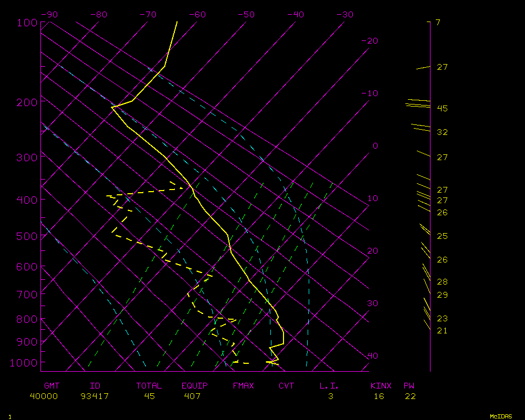
Task: Click the GMT header label
Action: (52, 386)
